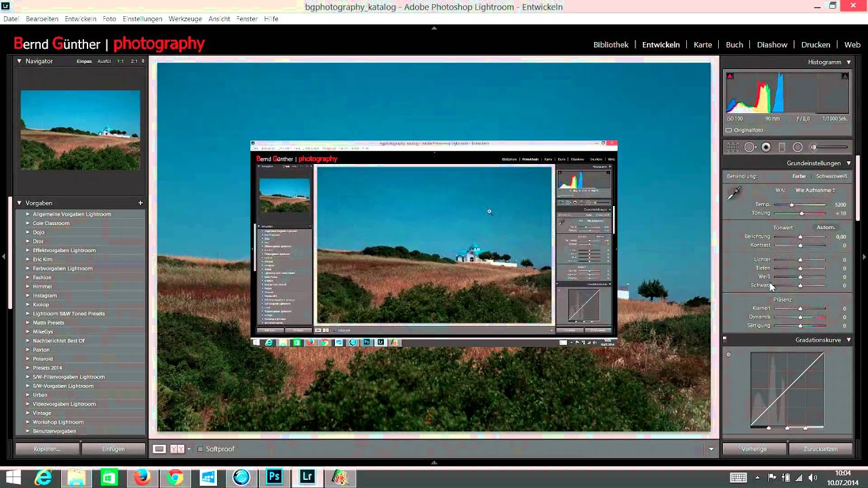Click the right panel vertical scrollbar

click(x=858, y=188)
